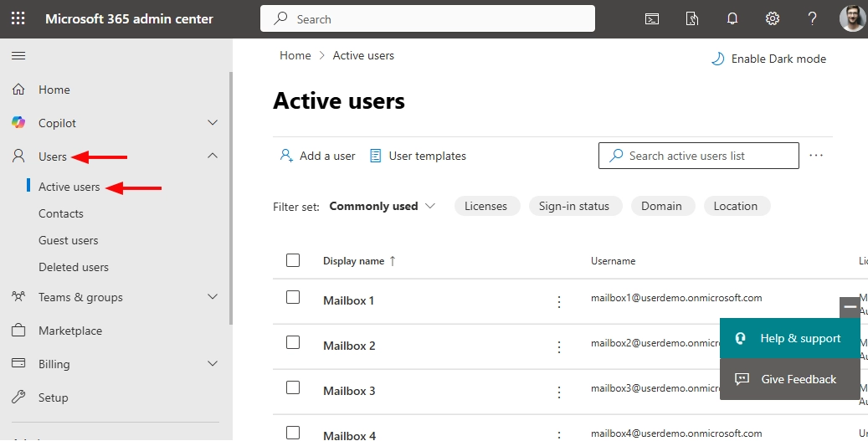This screenshot has width=868, height=441.
Task: Select all users with header checkbox
Action: (x=293, y=260)
